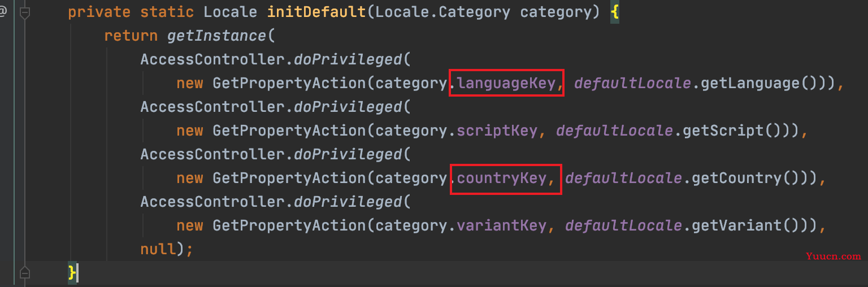Collapse the initDefault method fold marker
This screenshot has height=287, width=868.
[x=24, y=12]
